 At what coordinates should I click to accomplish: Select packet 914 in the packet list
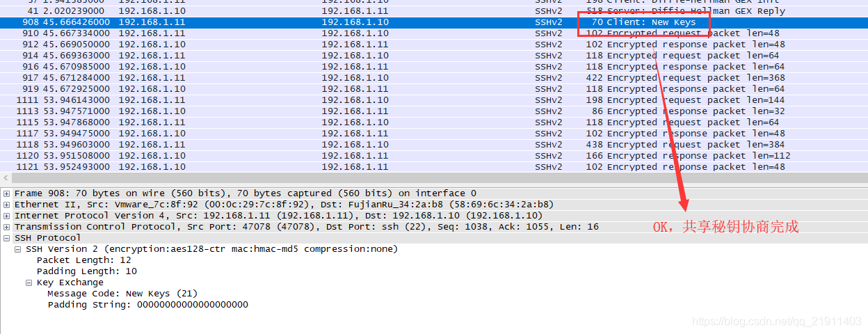[x=434, y=56]
